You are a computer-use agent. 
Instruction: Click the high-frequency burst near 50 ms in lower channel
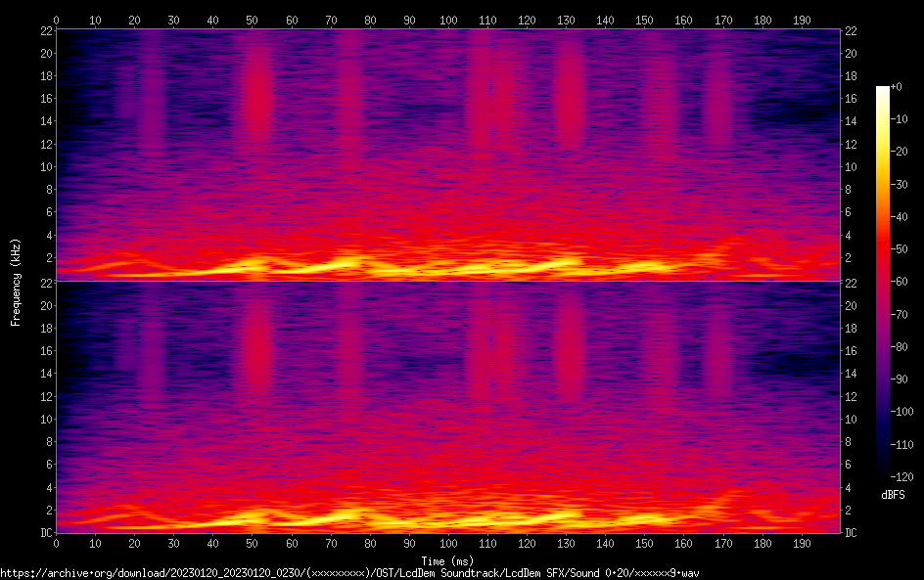[255, 342]
